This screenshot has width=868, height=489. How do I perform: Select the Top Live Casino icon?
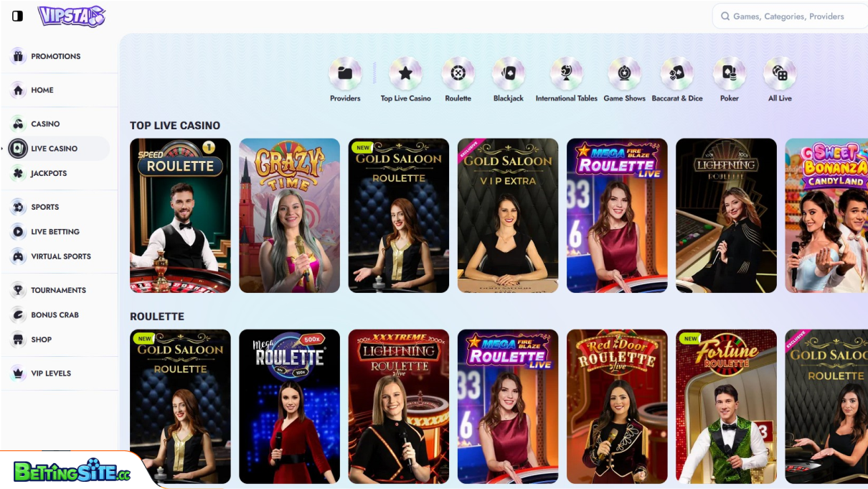click(405, 73)
